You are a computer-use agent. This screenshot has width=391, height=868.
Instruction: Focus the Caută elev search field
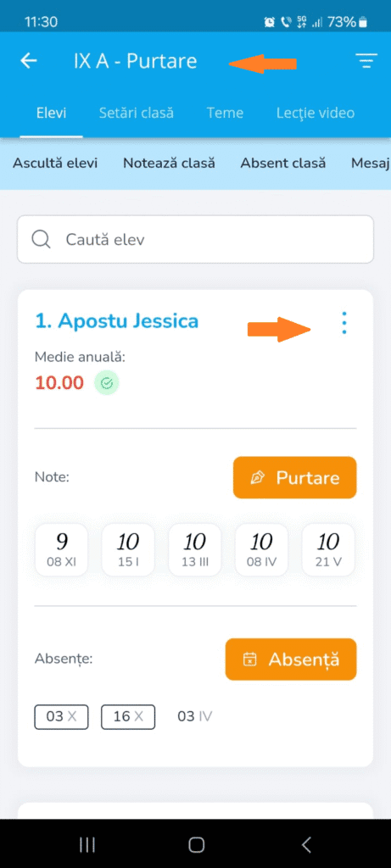pos(195,239)
